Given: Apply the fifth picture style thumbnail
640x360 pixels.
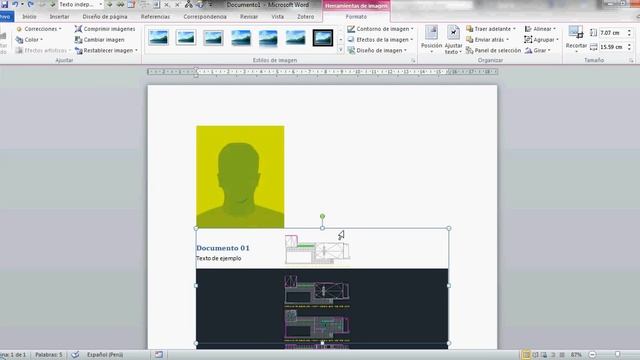Looking at the screenshot, I should click(x=268, y=38).
